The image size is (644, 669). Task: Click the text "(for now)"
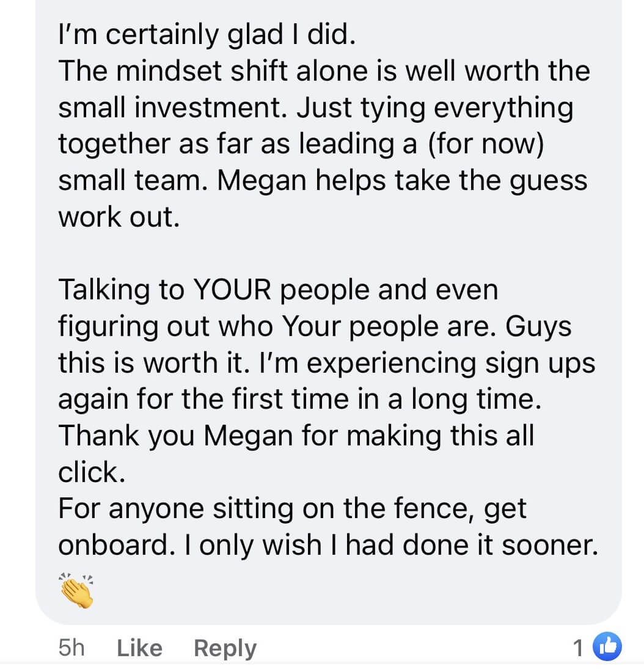point(486,144)
